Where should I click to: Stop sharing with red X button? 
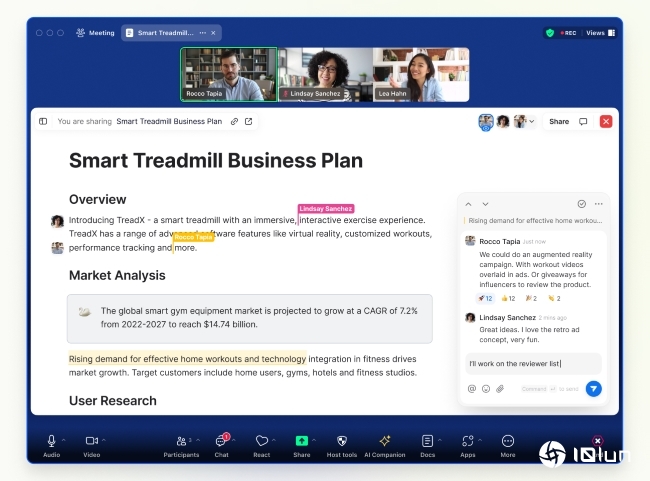point(606,121)
